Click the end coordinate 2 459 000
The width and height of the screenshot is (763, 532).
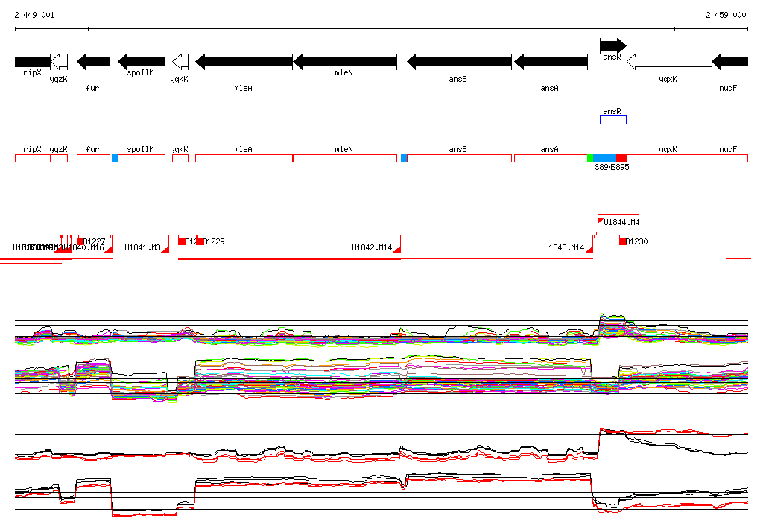(x=726, y=15)
